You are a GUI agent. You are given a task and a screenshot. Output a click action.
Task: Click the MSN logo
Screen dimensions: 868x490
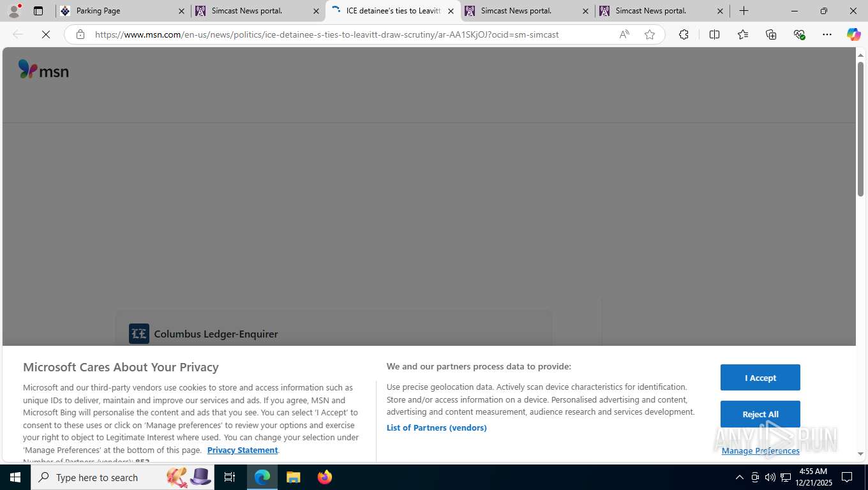click(x=43, y=70)
